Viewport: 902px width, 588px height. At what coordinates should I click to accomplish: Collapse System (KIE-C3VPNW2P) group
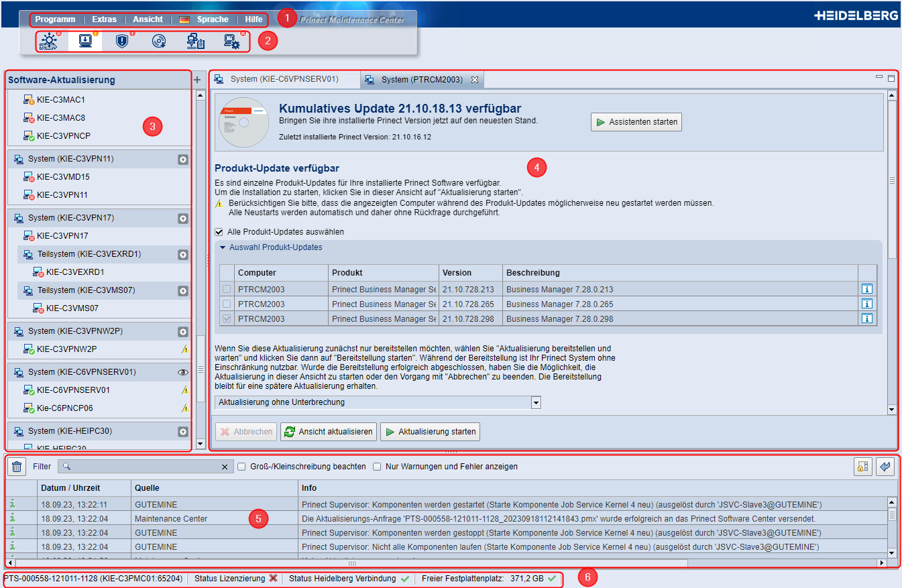(183, 332)
